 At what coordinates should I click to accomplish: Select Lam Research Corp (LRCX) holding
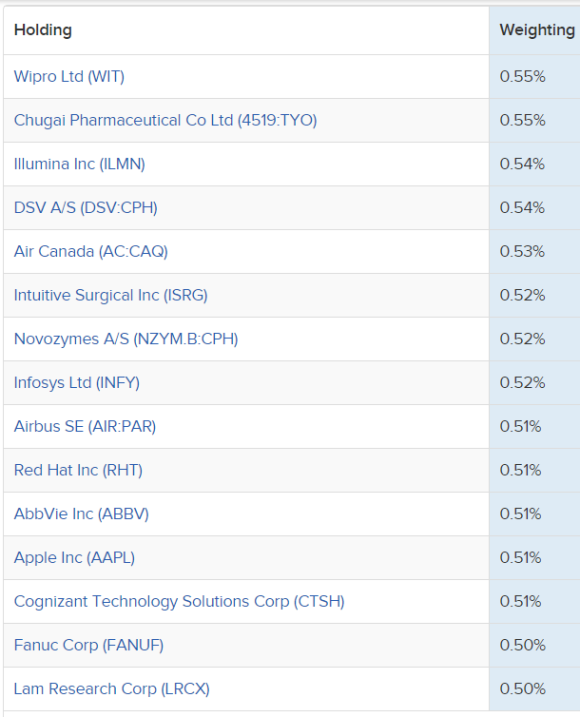(x=112, y=689)
